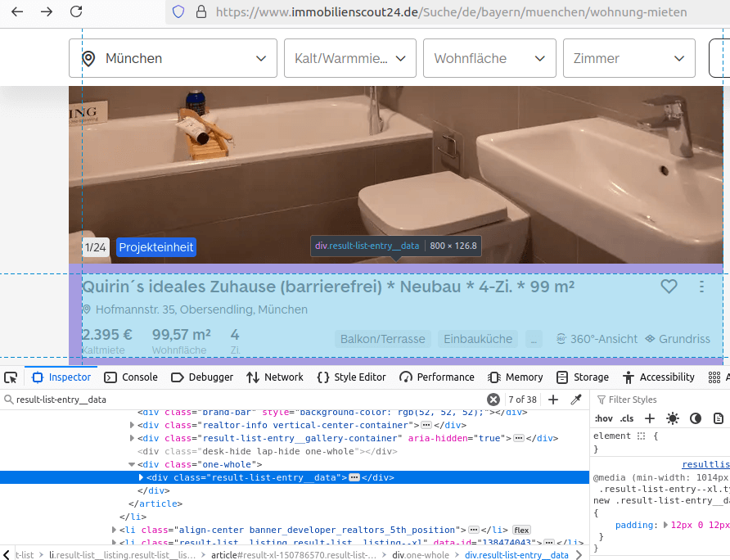Navigate breadcrumbs right with arrow
Image resolution: width=730 pixels, height=560 pixels.
[x=579, y=555]
